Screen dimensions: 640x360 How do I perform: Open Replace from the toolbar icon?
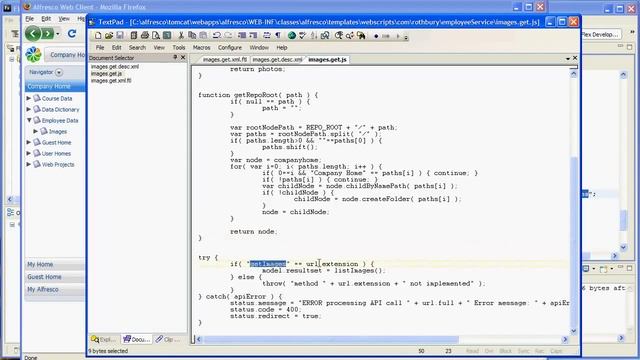350,36
